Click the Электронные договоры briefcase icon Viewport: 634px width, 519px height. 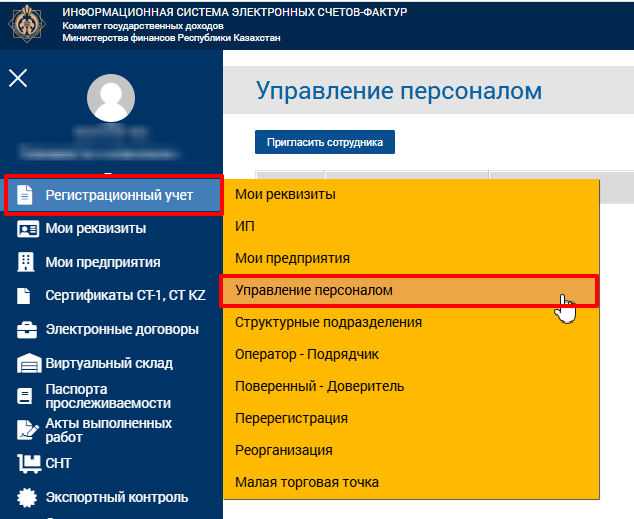pos(27,329)
